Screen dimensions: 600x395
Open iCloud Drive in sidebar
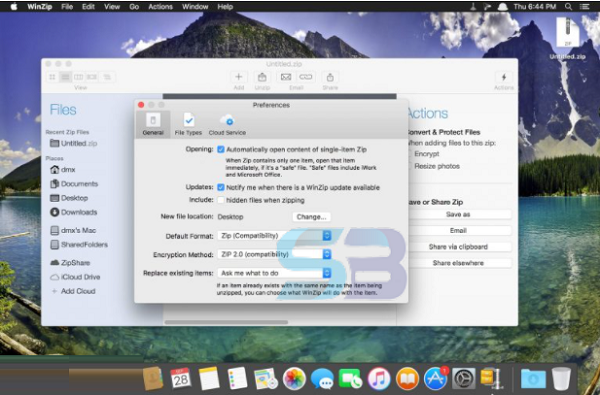click(x=75, y=277)
